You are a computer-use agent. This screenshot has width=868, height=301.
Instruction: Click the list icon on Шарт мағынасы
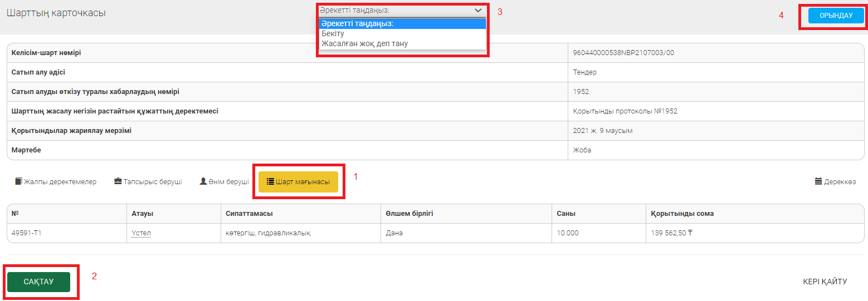(x=270, y=181)
